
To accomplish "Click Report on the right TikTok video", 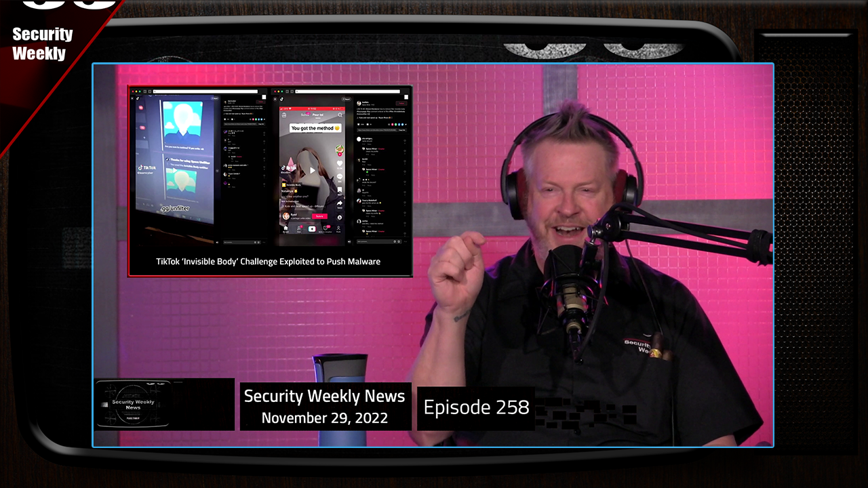I will point(347,99).
